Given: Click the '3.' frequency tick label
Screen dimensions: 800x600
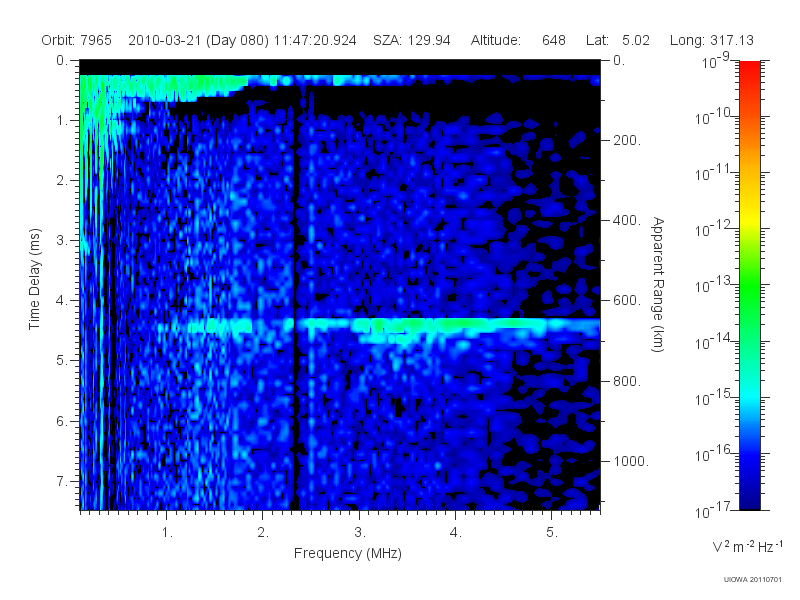Looking at the screenshot, I should pyautogui.click(x=360, y=532).
